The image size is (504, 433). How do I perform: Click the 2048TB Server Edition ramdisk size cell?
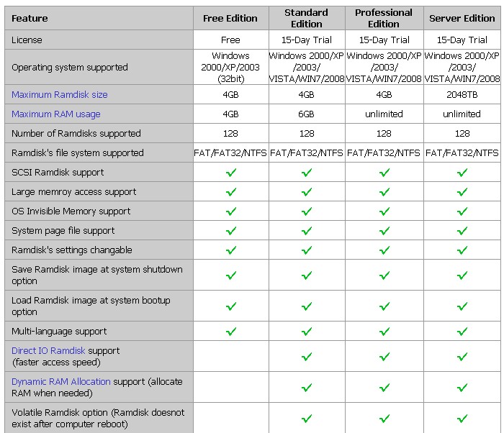pyautogui.click(x=462, y=95)
